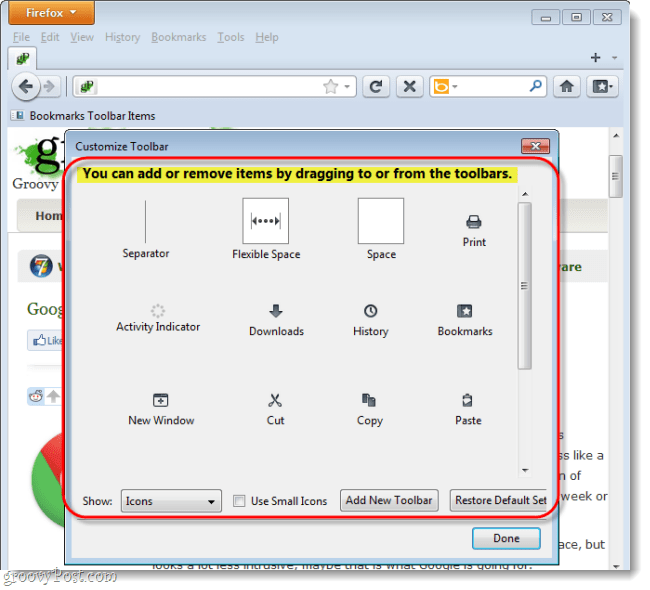Viewport: 650px width, 590px height.
Task: Confirm with the Done button
Action: pos(506,538)
